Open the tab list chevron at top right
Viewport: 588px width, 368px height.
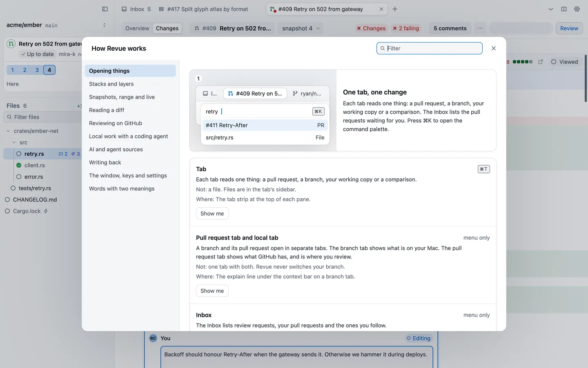[x=551, y=9]
